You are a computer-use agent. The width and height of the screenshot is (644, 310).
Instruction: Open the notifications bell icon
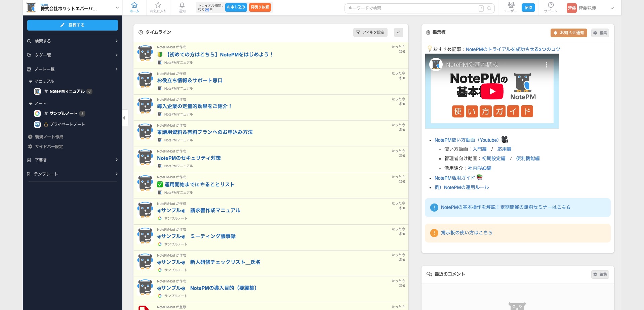click(182, 5)
